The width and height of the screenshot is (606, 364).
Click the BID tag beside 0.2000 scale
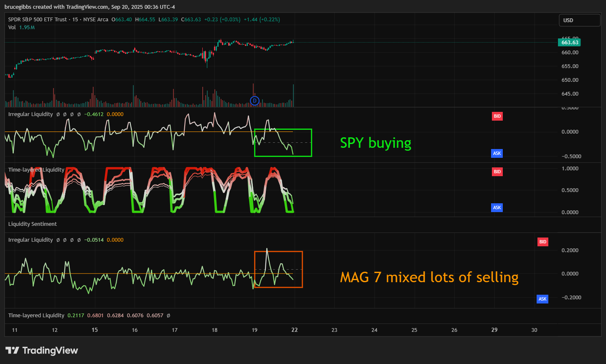click(542, 242)
